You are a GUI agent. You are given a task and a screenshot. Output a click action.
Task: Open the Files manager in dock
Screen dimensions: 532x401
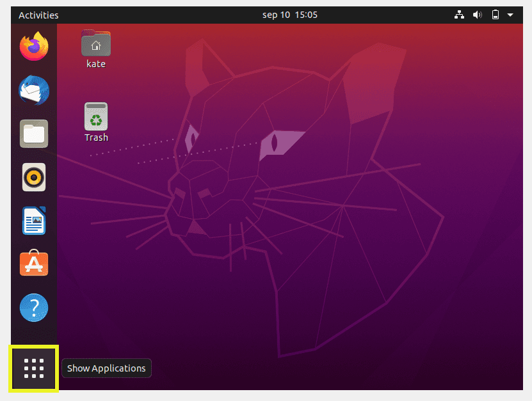[x=34, y=134]
